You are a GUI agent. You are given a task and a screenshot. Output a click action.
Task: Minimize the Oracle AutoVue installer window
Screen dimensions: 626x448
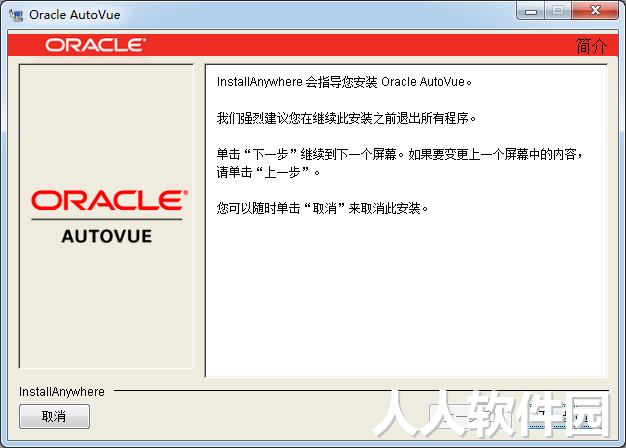pyautogui.click(x=531, y=10)
